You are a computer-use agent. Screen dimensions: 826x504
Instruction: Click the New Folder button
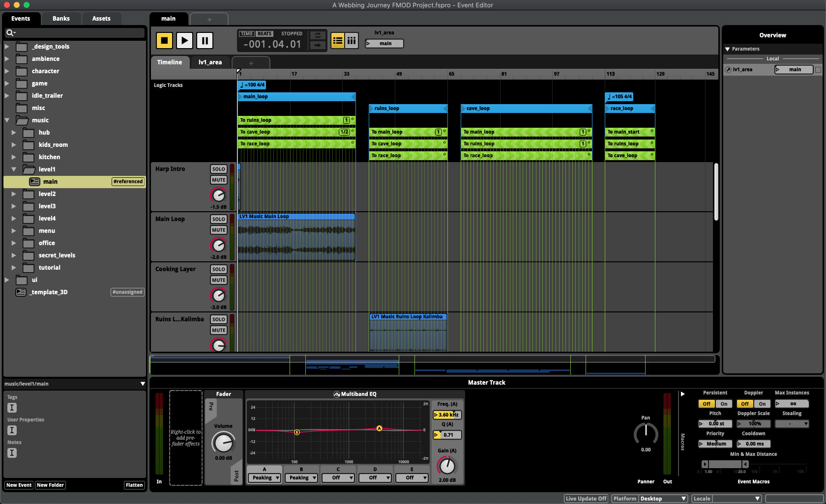(x=50, y=485)
